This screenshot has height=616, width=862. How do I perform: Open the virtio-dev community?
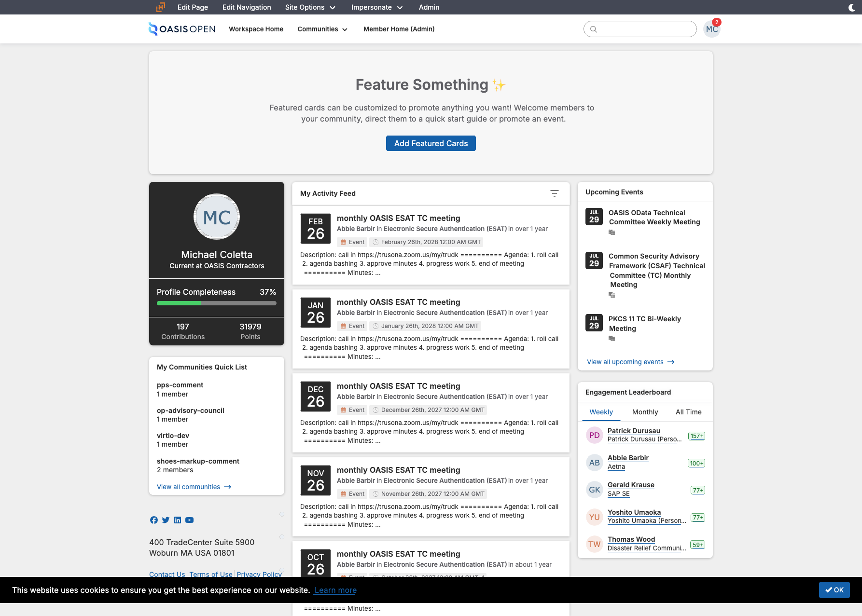click(173, 436)
